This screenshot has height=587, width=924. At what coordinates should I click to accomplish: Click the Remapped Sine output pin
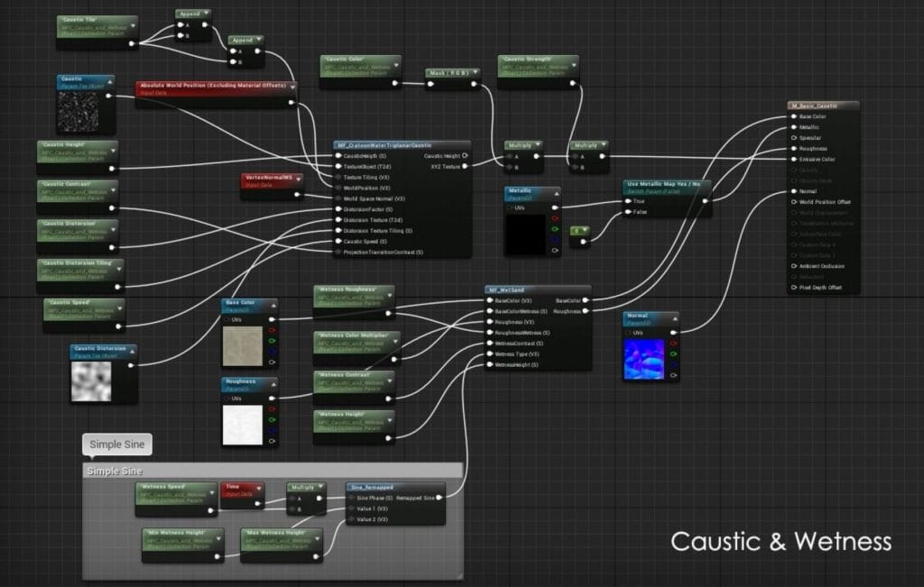pyautogui.click(x=439, y=498)
